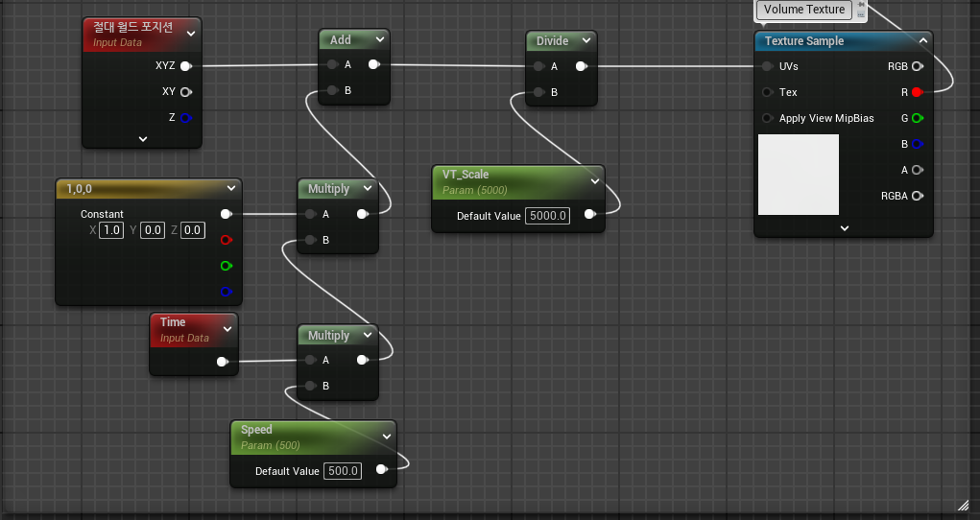Select the Time Input Data node title
The image size is (980, 520).
pos(173,321)
